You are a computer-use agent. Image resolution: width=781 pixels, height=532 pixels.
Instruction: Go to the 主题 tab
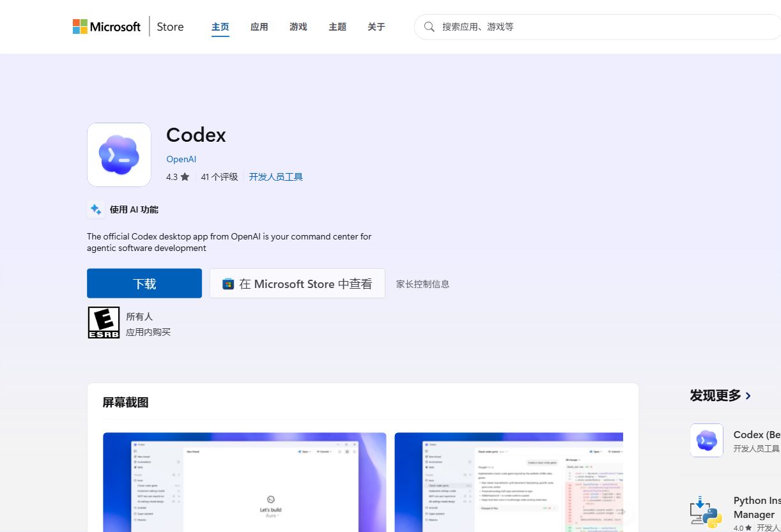337,27
